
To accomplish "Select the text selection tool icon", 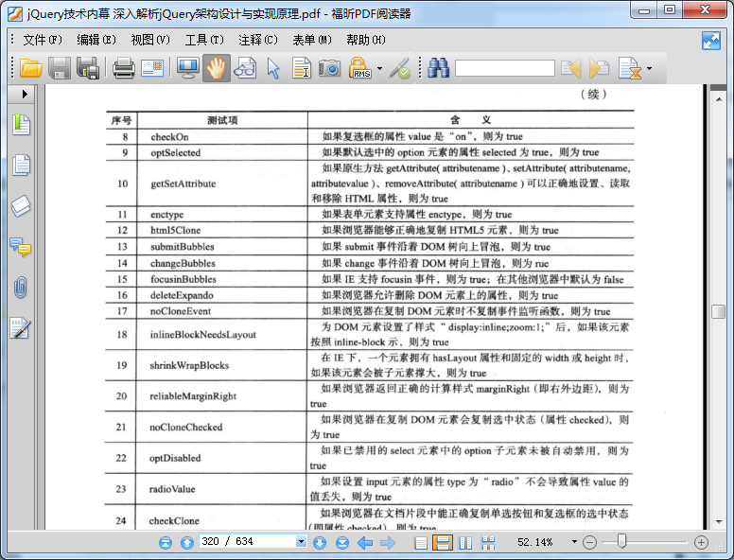I will click(302, 68).
